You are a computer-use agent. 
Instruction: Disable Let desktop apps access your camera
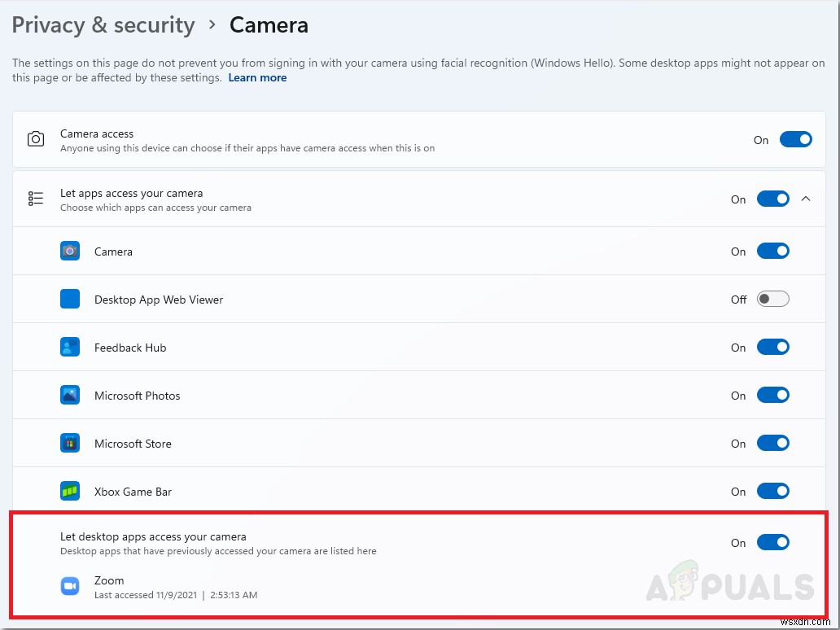point(772,542)
